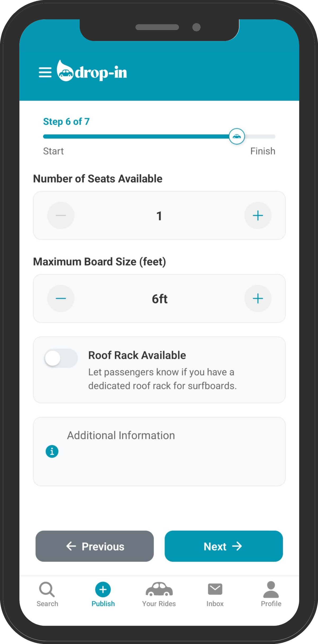
Task: Select the Roof Rack Available label
Action: click(x=137, y=355)
